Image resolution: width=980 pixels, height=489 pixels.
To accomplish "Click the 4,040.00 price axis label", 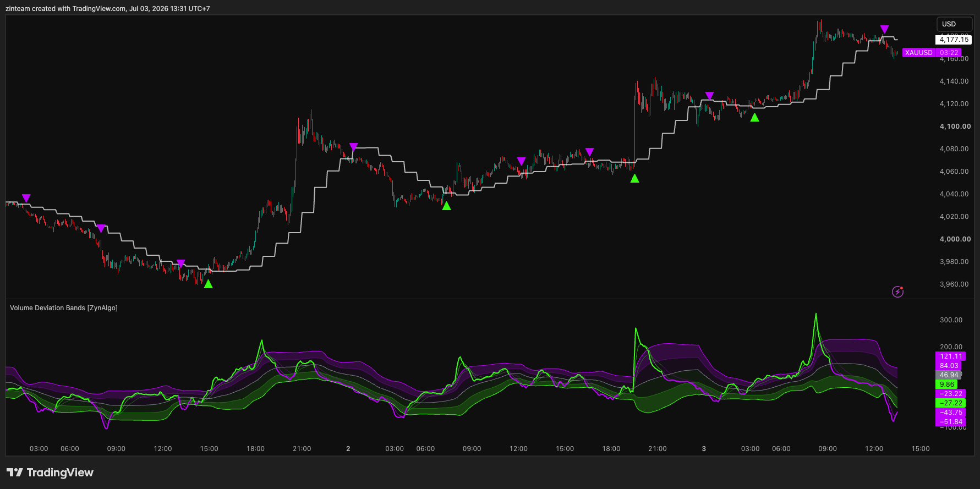I will tap(954, 194).
